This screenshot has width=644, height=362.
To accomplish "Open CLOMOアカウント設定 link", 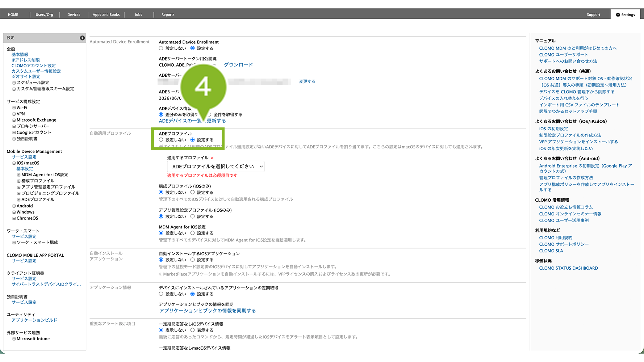I will tap(34, 66).
